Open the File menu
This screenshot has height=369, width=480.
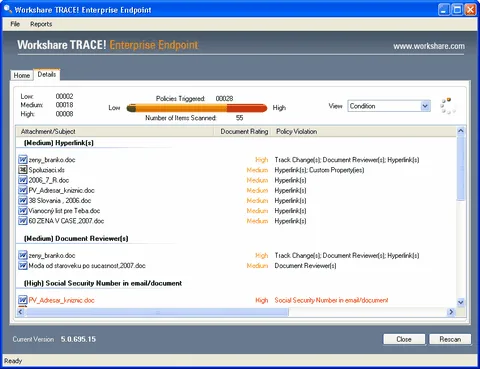pyautogui.click(x=15, y=24)
